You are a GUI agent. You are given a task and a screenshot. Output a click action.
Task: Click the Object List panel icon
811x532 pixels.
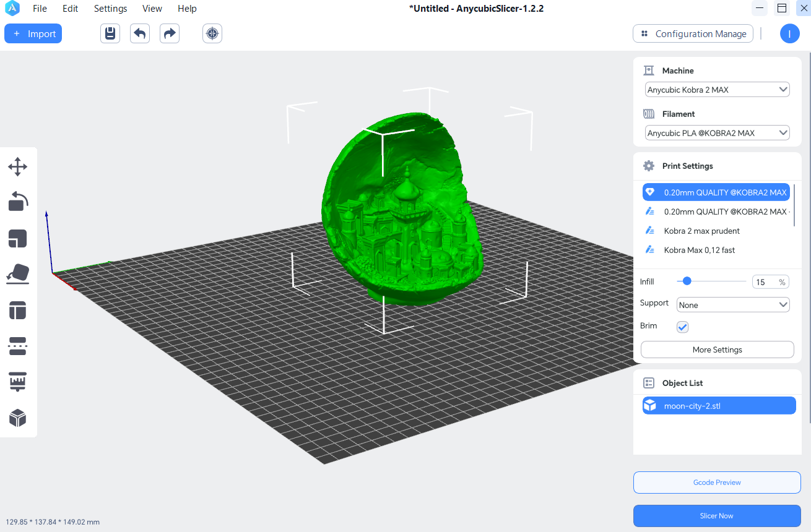tap(649, 383)
